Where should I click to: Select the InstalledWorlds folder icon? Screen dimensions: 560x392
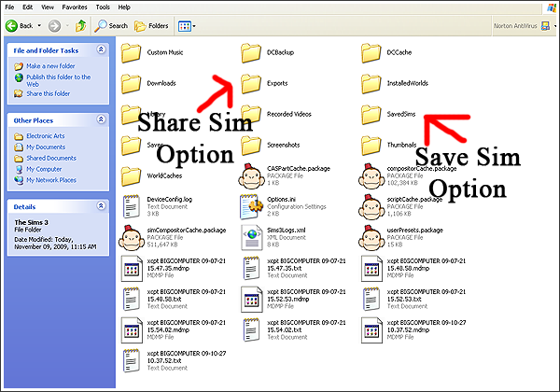click(x=371, y=84)
